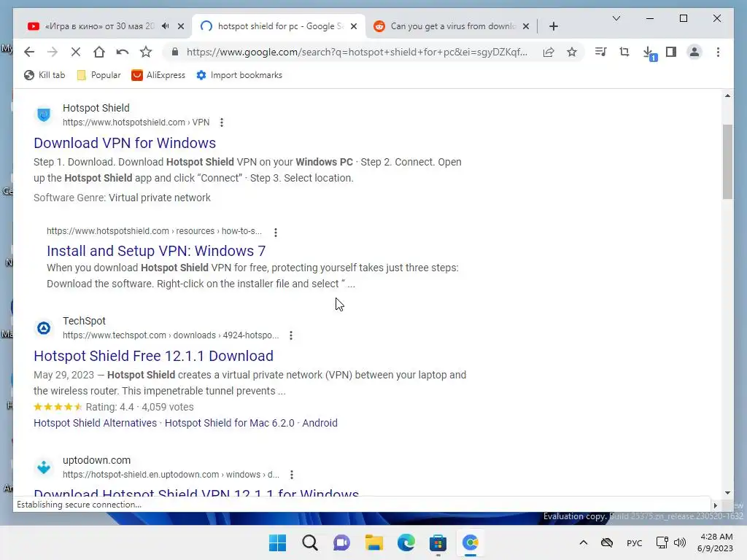
Task: Open more options for uptodown.com result
Action: click(292, 475)
